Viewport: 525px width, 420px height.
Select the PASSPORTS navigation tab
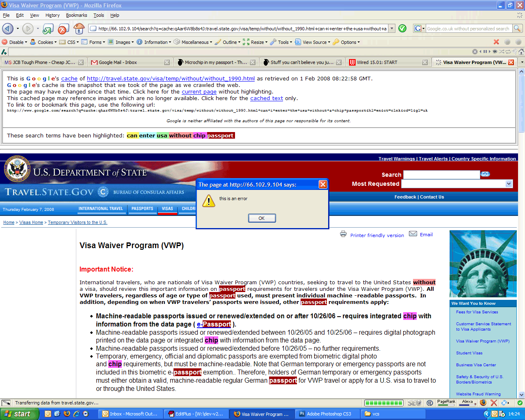(142, 209)
